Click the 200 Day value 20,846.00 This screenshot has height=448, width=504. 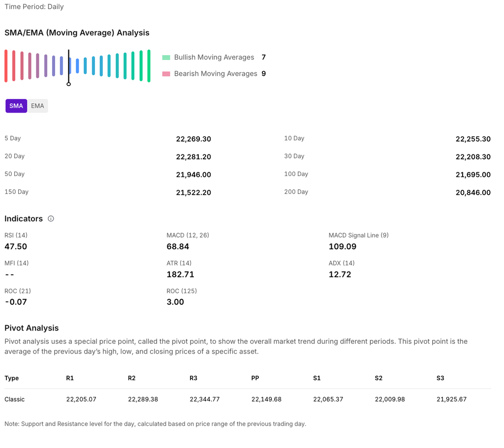click(x=473, y=193)
